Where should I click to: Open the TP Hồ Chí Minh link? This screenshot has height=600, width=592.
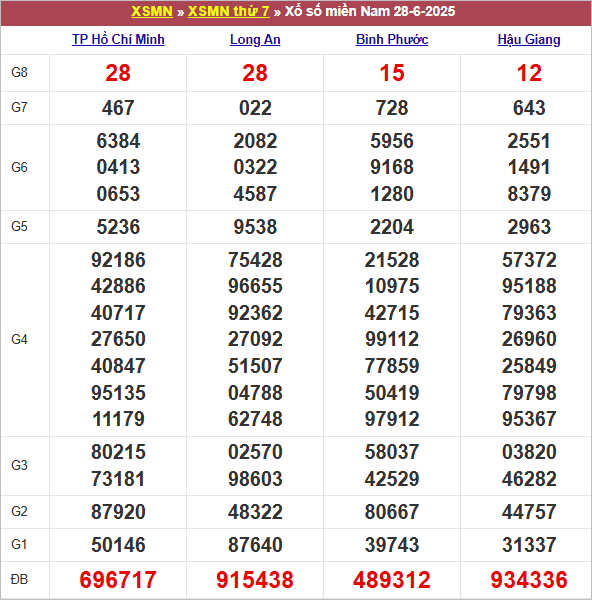(x=118, y=39)
